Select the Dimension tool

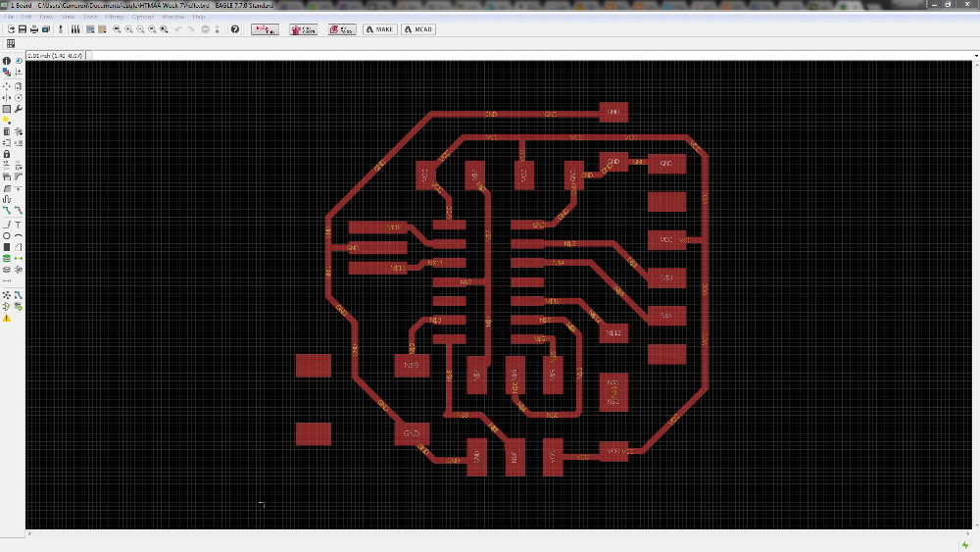pos(6,280)
